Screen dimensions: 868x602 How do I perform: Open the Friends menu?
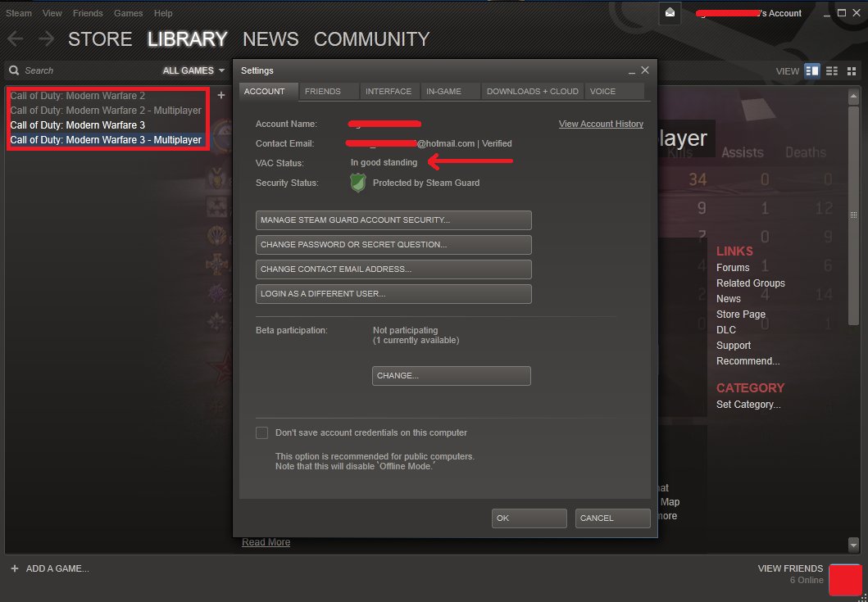click(x=88, y=13)
